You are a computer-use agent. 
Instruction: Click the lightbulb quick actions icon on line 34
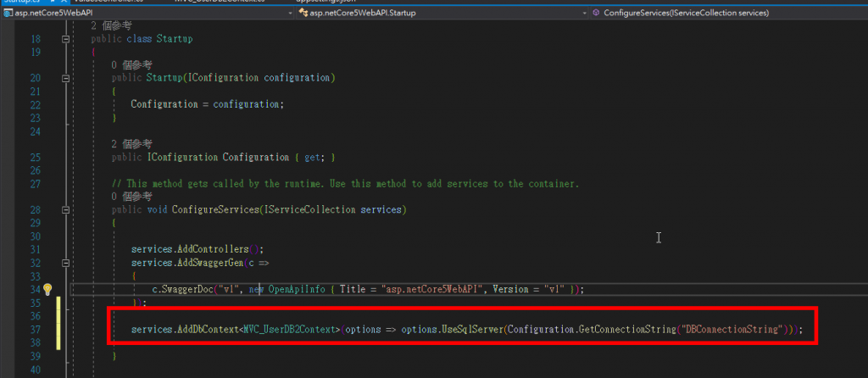(x=47, y=289)
